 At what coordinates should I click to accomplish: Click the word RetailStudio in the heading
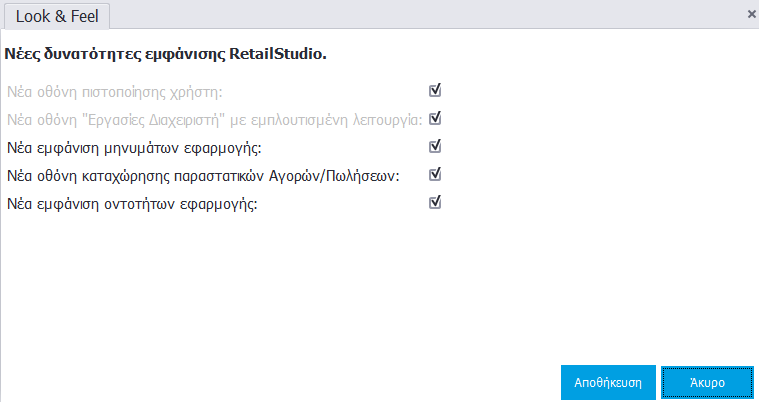coord(283,53)
